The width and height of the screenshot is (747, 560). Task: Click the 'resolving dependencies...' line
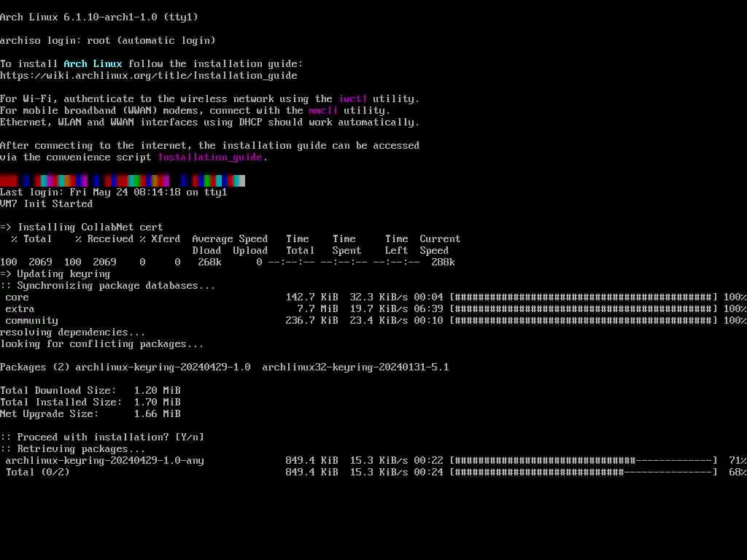73,332
